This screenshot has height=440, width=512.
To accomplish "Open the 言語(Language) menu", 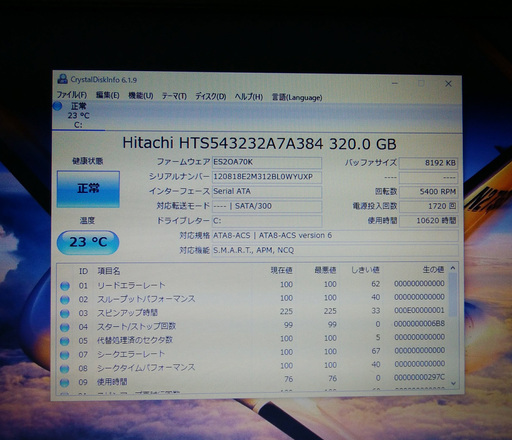I will (297, 97).
